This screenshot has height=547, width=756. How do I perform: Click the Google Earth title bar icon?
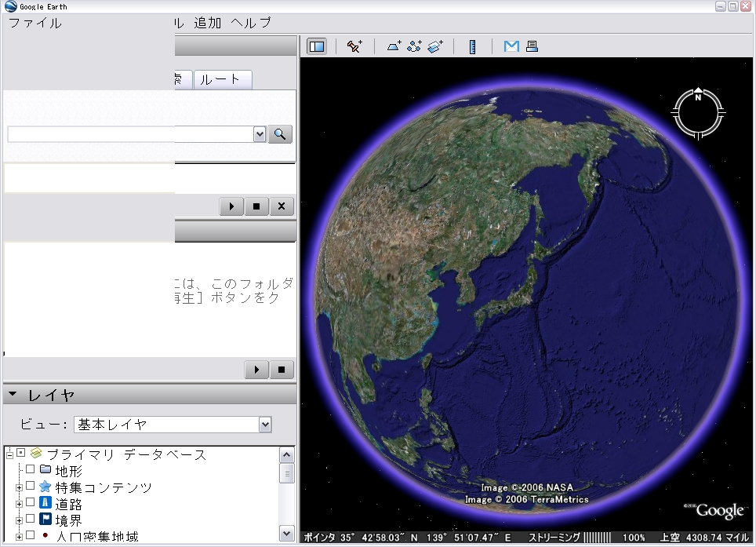(11, 6)
